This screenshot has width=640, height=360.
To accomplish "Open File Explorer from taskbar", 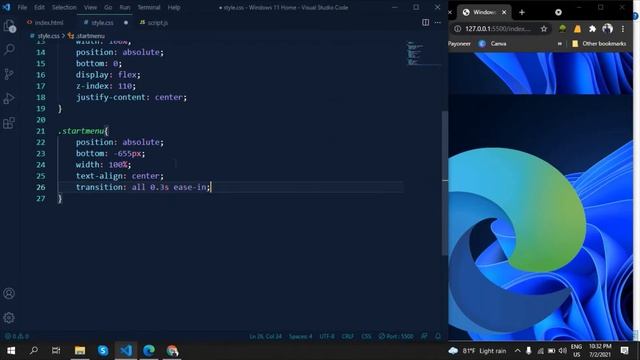I will pyautogui.click(x=80, y=351).
